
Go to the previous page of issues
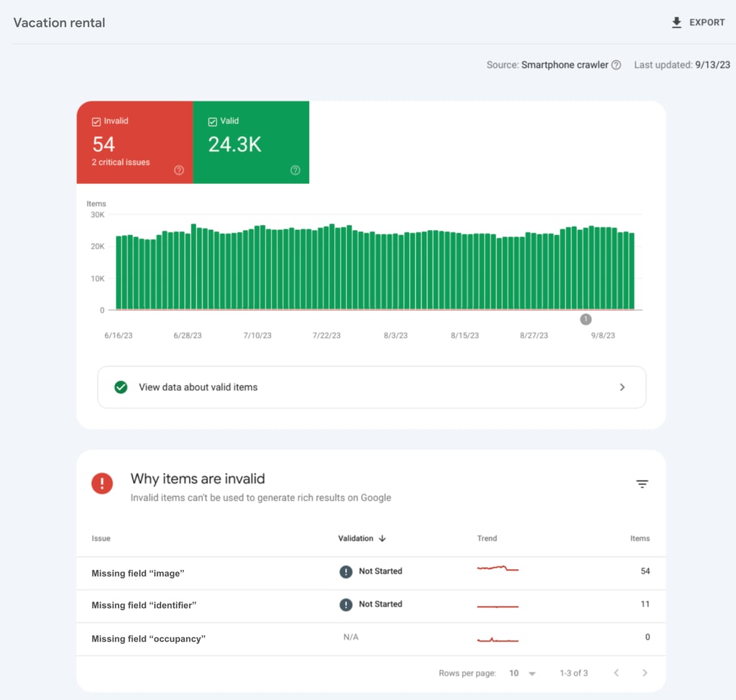616,673
